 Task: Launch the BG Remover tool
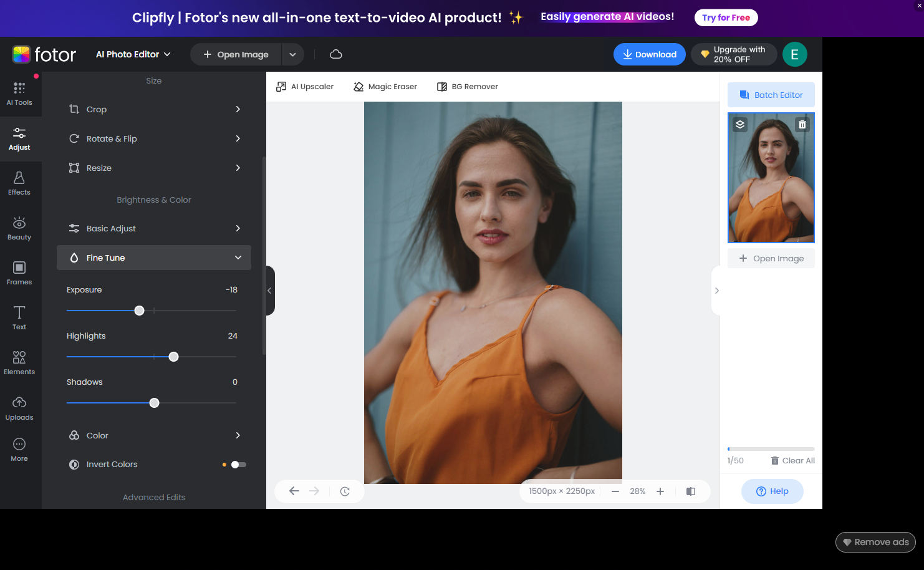467,86
